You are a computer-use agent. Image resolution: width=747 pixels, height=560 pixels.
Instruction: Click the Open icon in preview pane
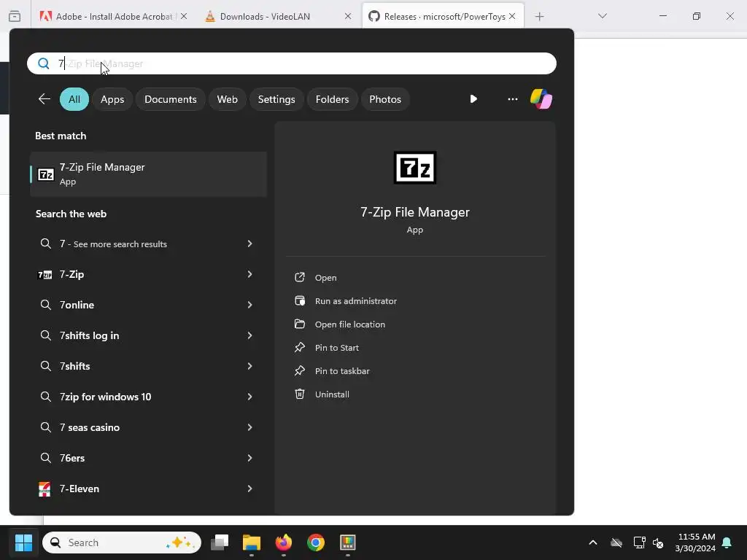point(300,278)
